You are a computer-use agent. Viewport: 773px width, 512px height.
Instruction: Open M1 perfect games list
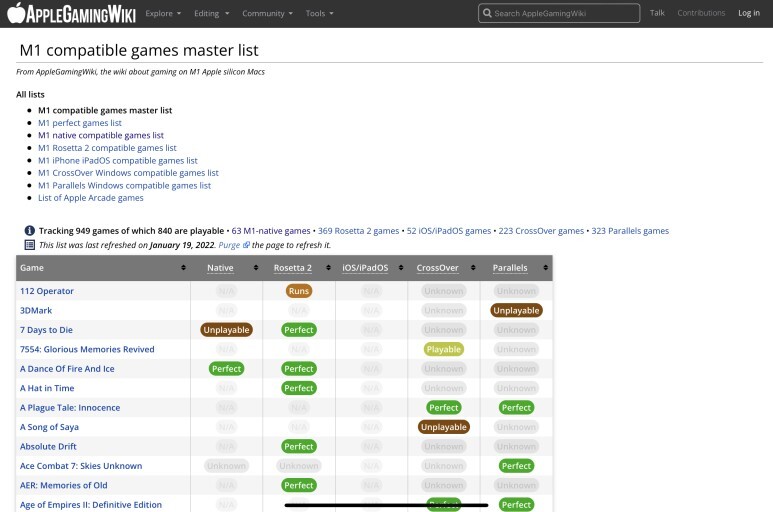(80, 123)
